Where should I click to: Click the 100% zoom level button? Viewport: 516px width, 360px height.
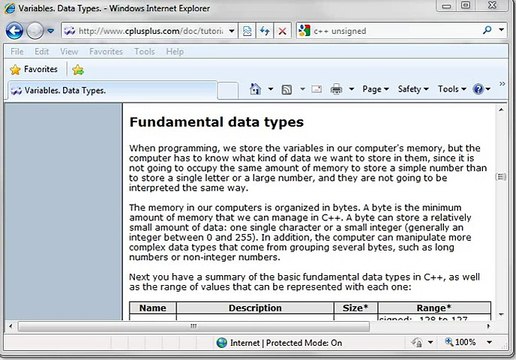461,342
